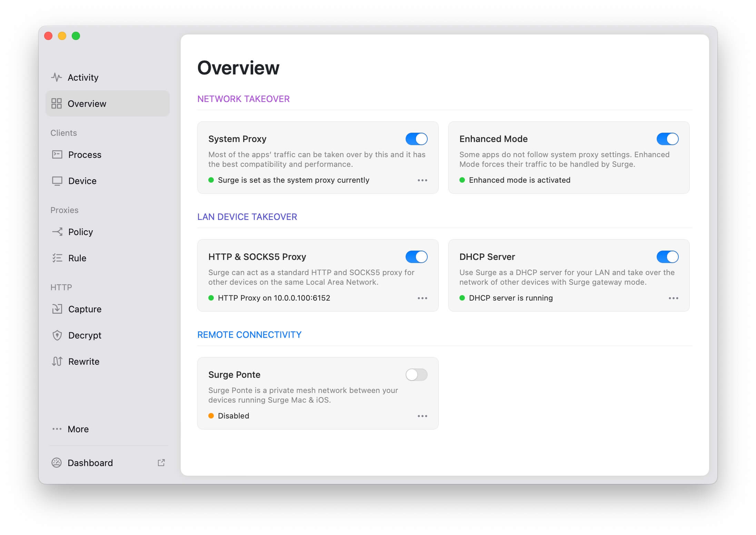
Task: Enable the Surge Ponte toggle
Action: coord(416,375)
